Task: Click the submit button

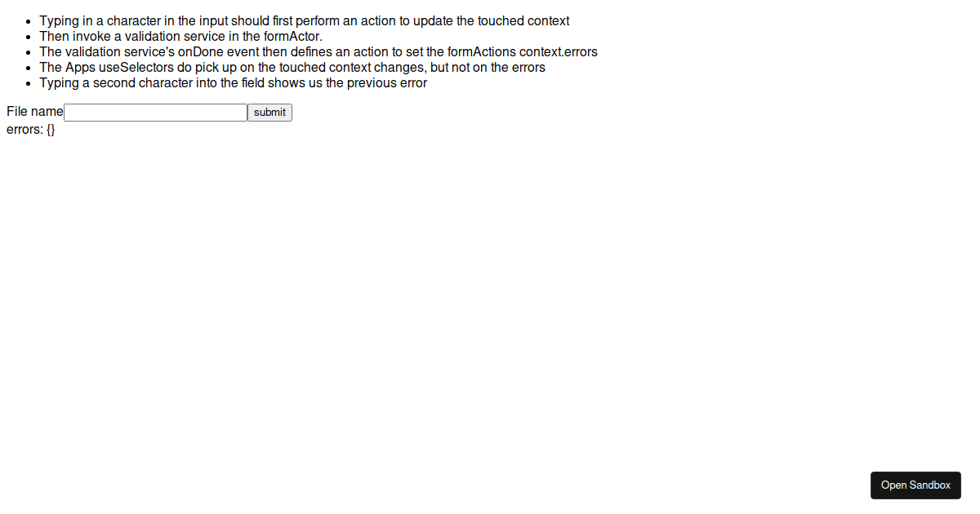Action: (x=269, y=113)
